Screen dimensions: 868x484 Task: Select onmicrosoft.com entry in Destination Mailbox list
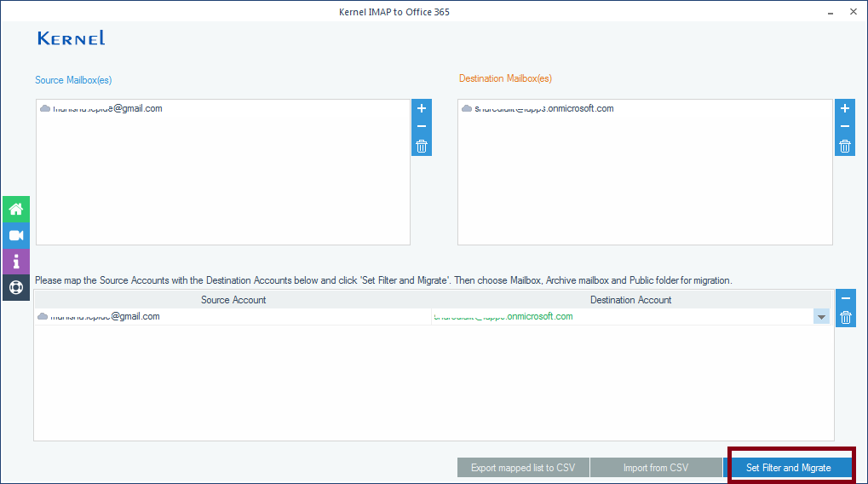[543, 109]
